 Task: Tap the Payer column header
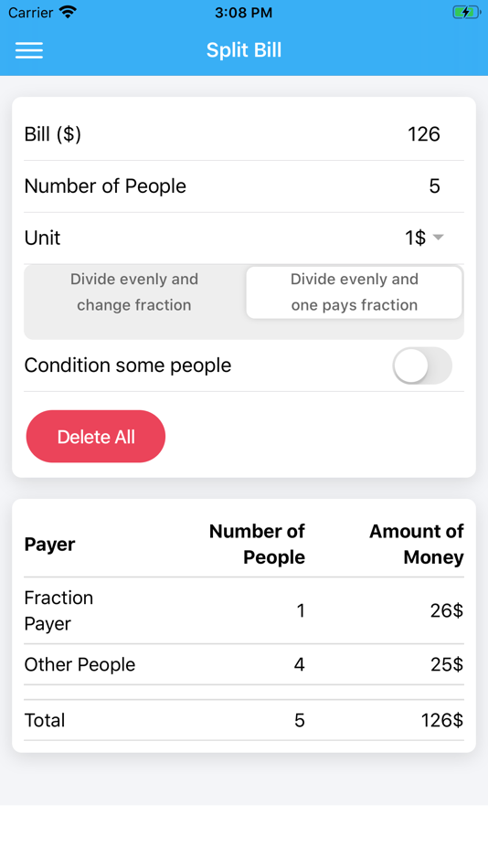point(50,545)
